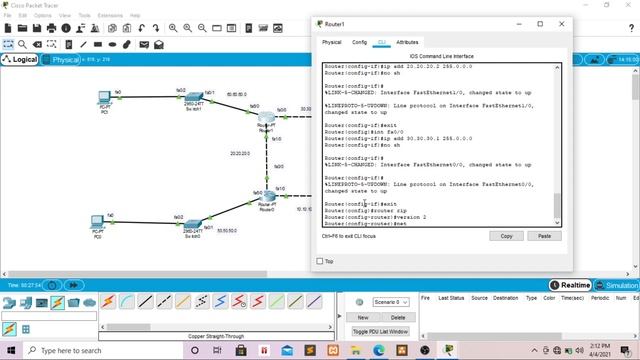The height and width of the screenshot is (360, 640).
Task: Click the Activity Wizard toolbar icon
Action: coord(80,28)
